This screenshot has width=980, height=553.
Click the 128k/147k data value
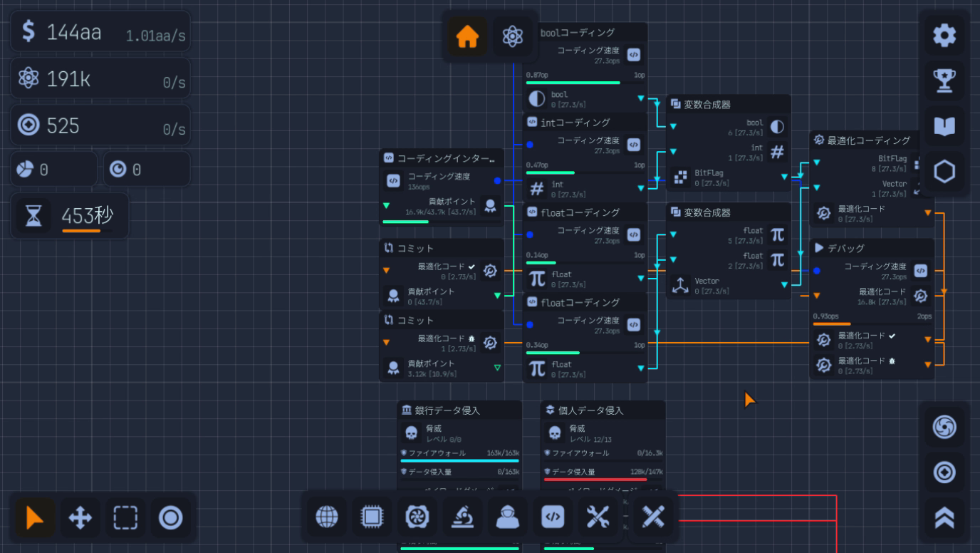646,472
